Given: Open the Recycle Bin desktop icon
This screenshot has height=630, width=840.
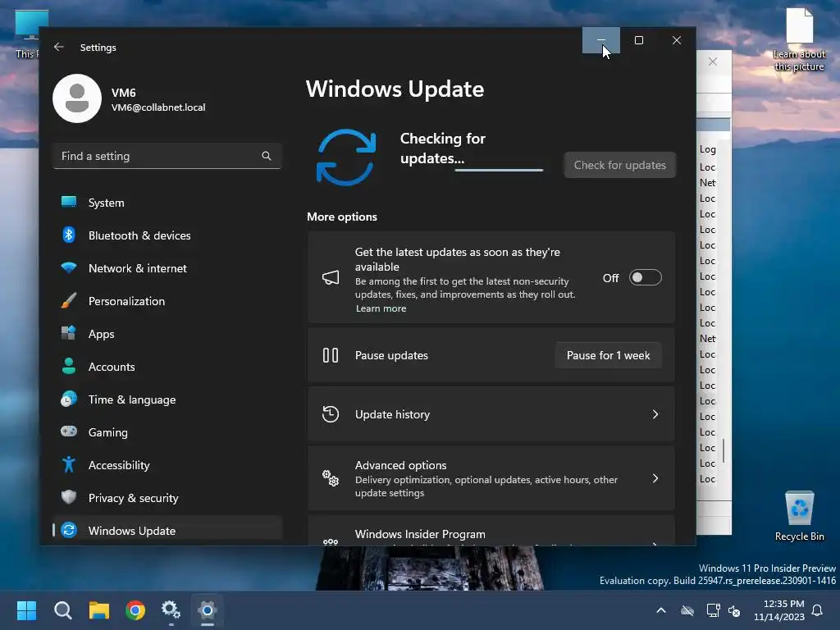Looking at the screenshot, I should click(799, 517).
